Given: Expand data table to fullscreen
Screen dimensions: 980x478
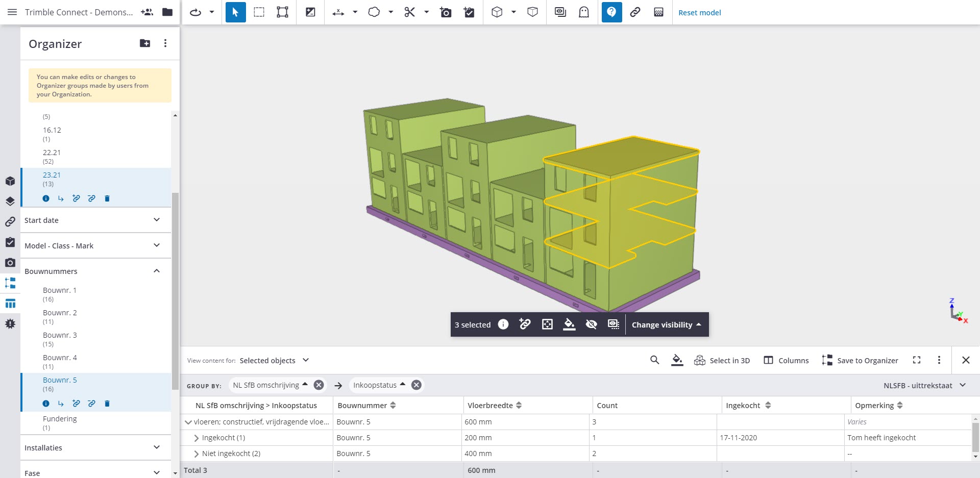Looking at the screenshot, I should 917,360.
